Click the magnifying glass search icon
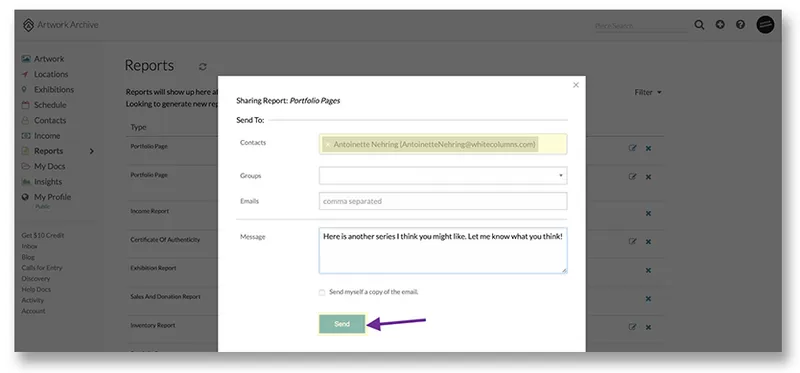800x373 pixels. pos(699,25)
